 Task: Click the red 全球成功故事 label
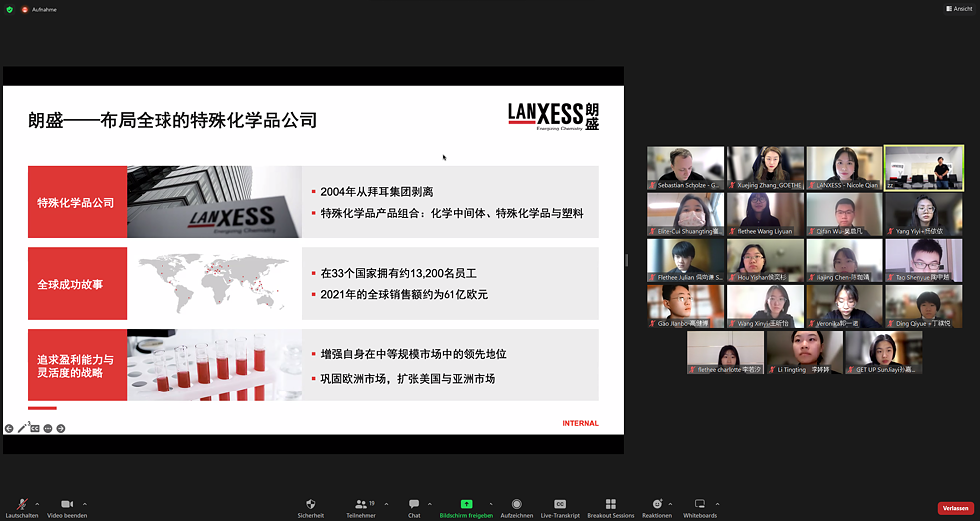(77, 284)
